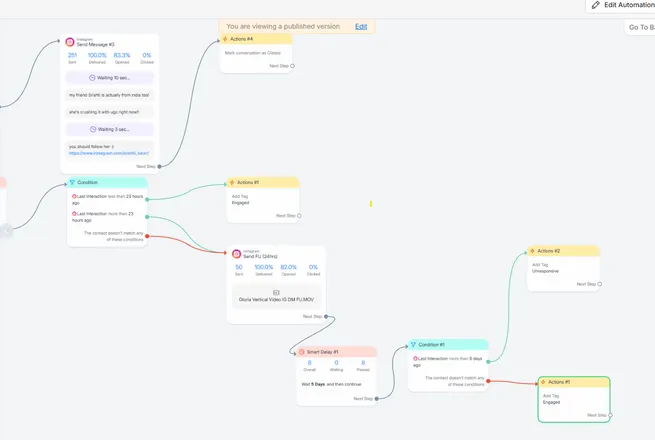Select 'Last Interaction more than 23 hours' condition
Viewport: 655px width, 440px height.
coord(103,216)
